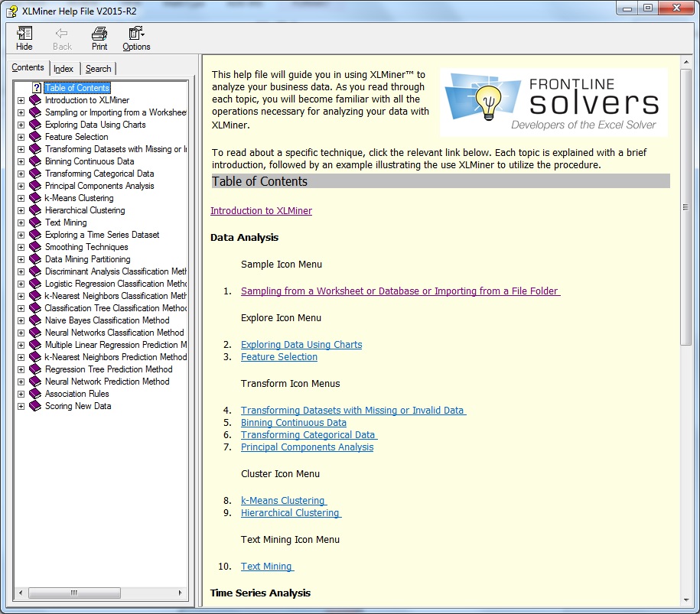
Task: Expand the Smoothing Techniques tree node
Action: tap(21, 247)
